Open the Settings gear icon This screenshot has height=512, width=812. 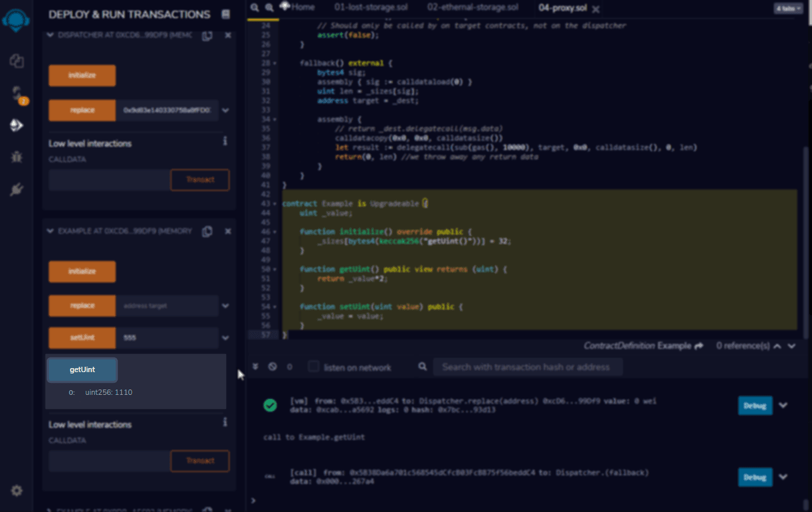click(17, 491)
